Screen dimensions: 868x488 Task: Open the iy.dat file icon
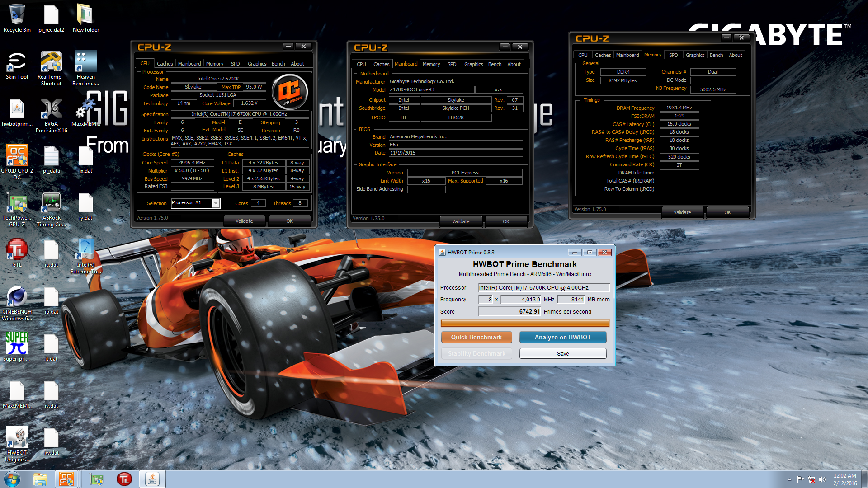tap(85, 206)
